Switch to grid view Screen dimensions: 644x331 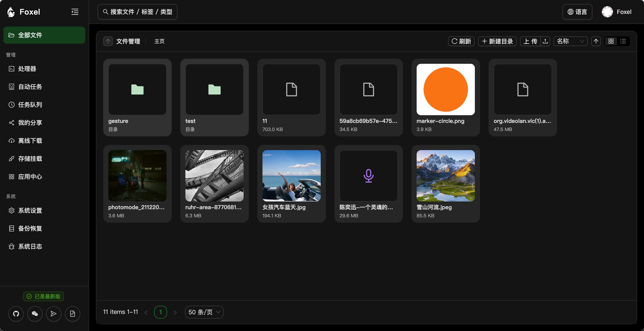[x=611, y=41]
